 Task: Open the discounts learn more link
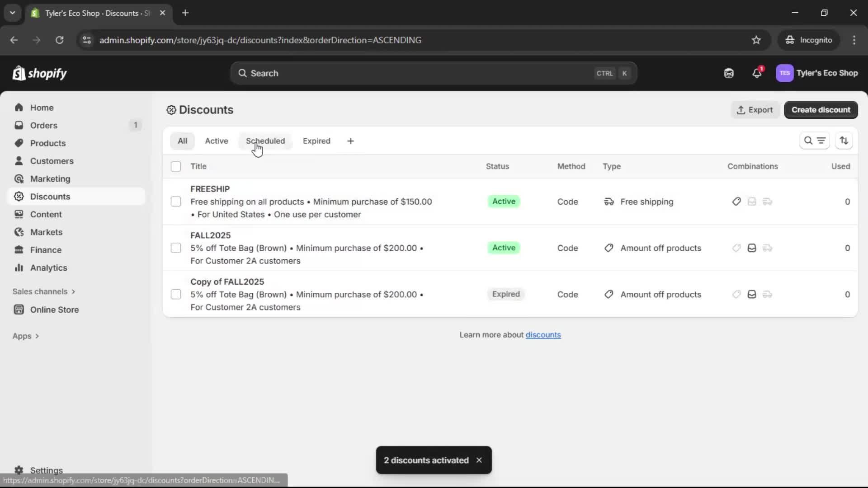click(x=543, y=335)
